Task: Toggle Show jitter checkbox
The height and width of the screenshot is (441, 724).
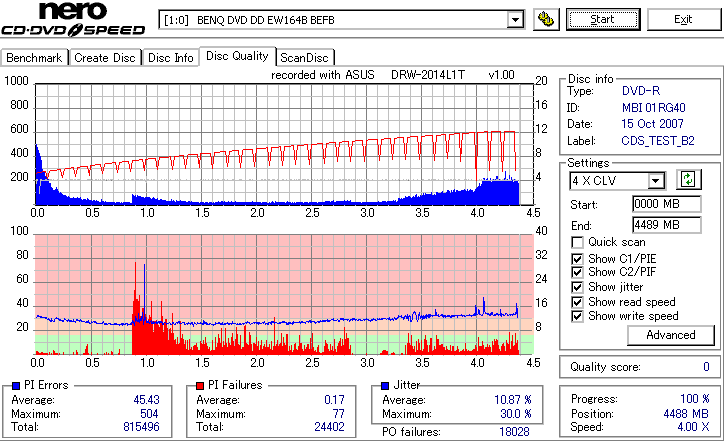Action: click(577, 287)
